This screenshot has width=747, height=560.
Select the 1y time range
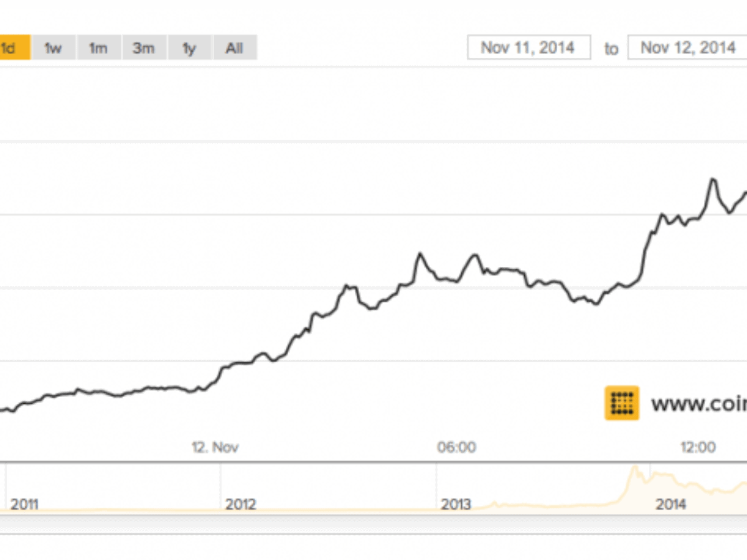point(189,47)
